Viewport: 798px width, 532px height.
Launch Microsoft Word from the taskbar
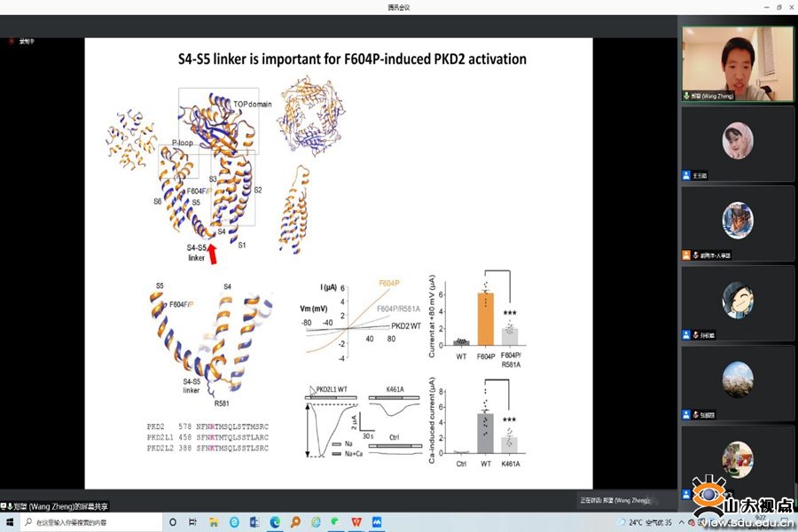coord(254,522)
